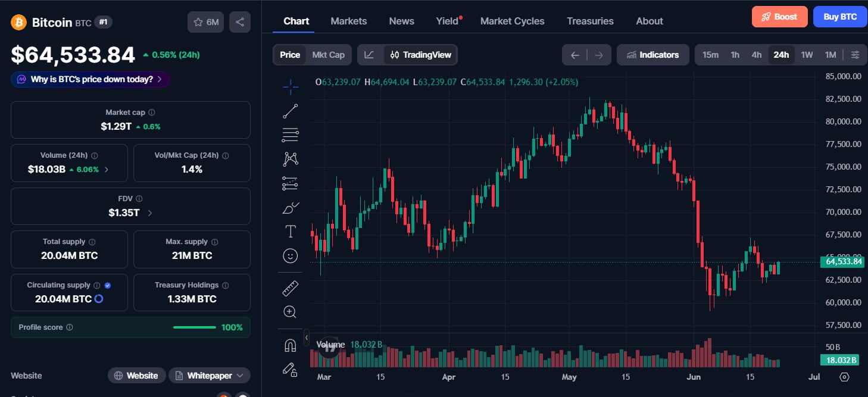Share Bitcoin page via share icon

click(x=240, y=22)
